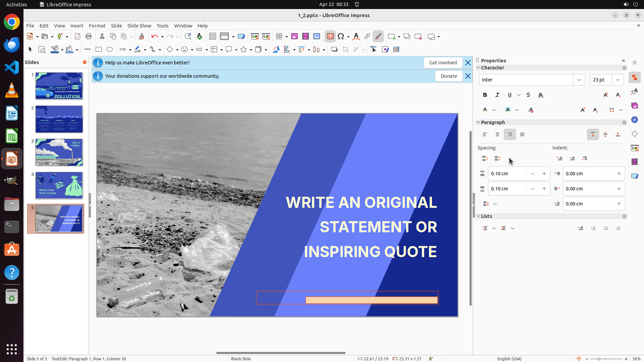
Task: Toggle Bold in Character panel
Action: pos(485,95)
